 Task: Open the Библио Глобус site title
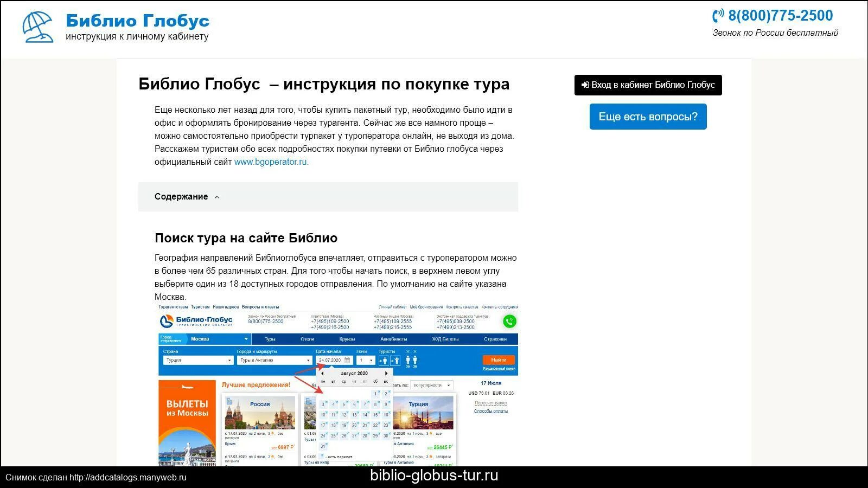137,21
